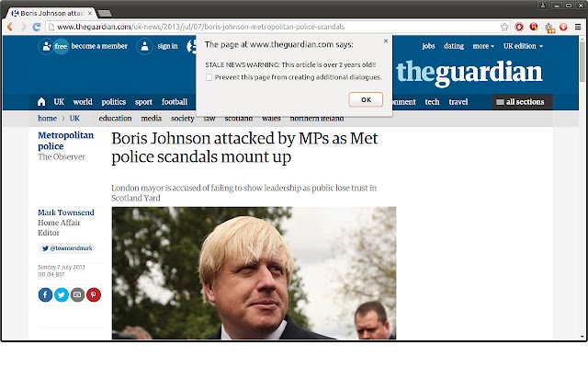Click the browser reload icon
The height and width of the screenshot is (368, 588).
tap(37, 27)
